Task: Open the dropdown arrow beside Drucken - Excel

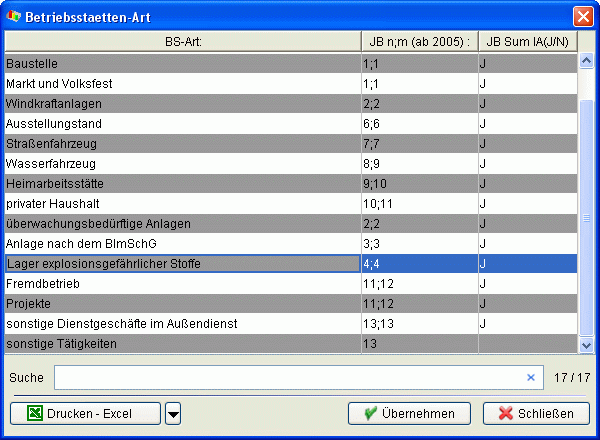Action: [173, 413]
